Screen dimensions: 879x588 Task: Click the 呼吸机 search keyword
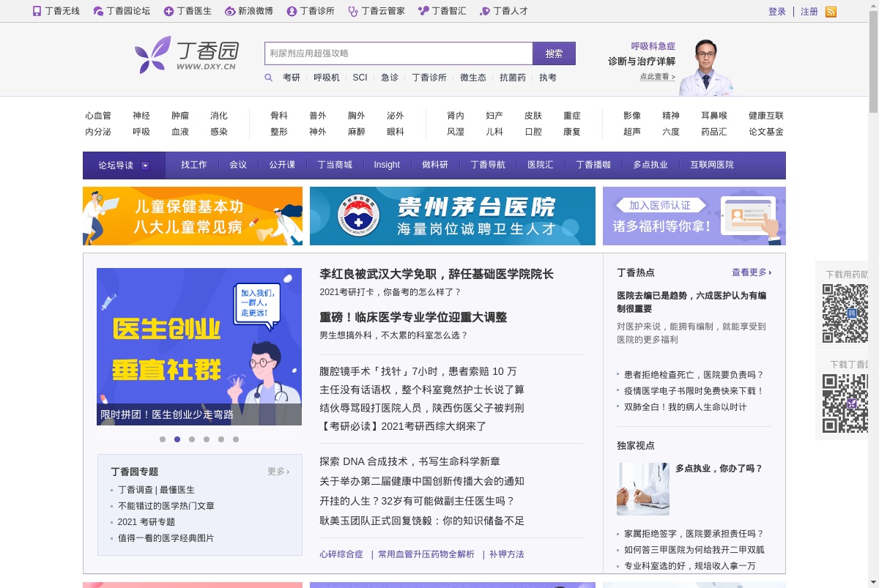[x=327, y=78]
